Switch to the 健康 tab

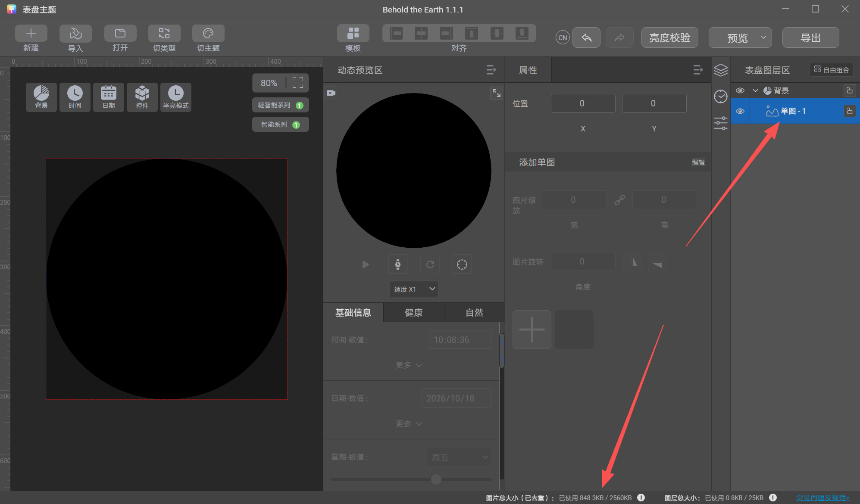(413, 313)
